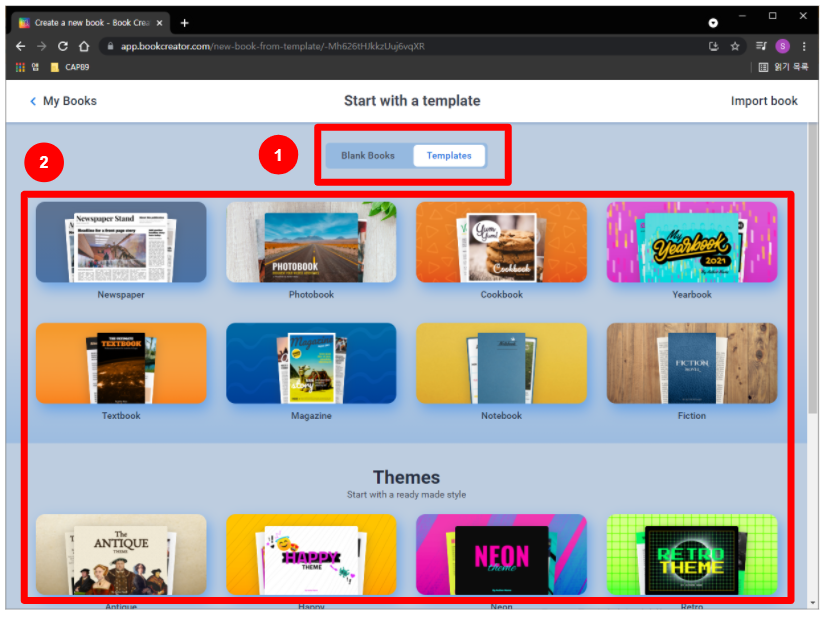Pick the Retro theme
Screen dimensions: 827x617
coord(691,555)
